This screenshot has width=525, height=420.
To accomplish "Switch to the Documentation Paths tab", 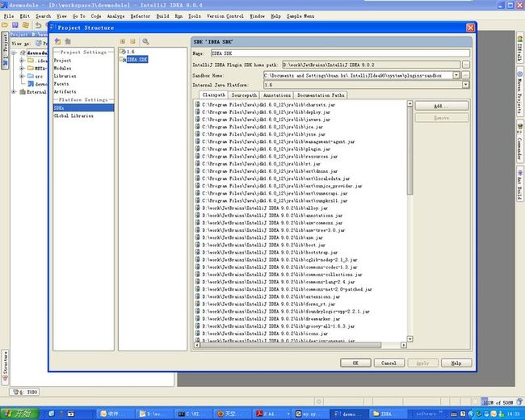I will coord(321,95).
